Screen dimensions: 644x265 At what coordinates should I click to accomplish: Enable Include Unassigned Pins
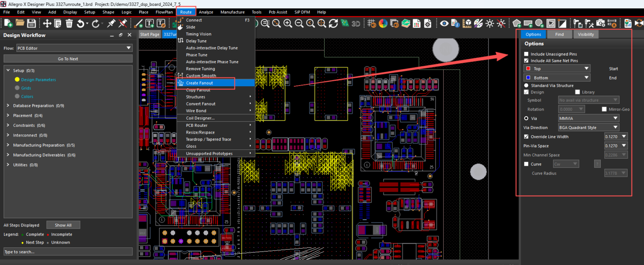[x=526, y=54]
